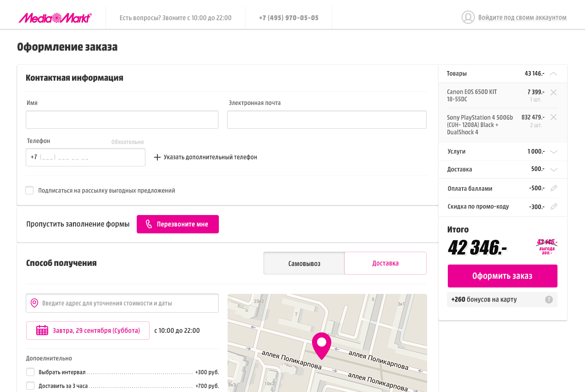
Task: Remove Sony PlayStation 4 from cart
Action: (x=553, y=117)
